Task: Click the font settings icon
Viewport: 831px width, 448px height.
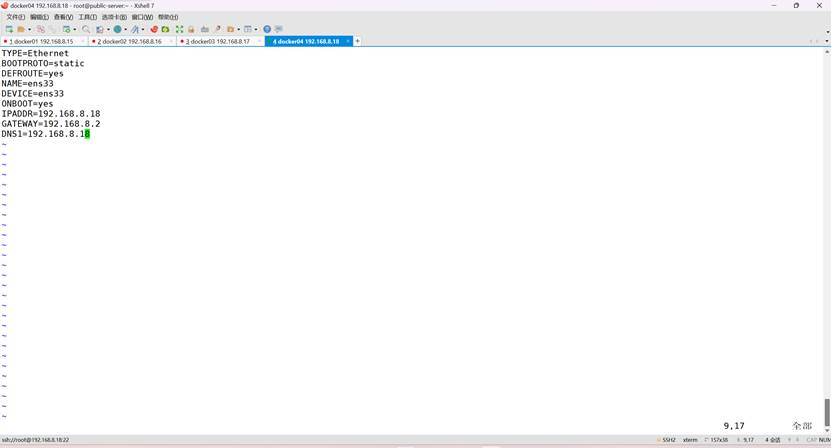Action: [135, 29]
